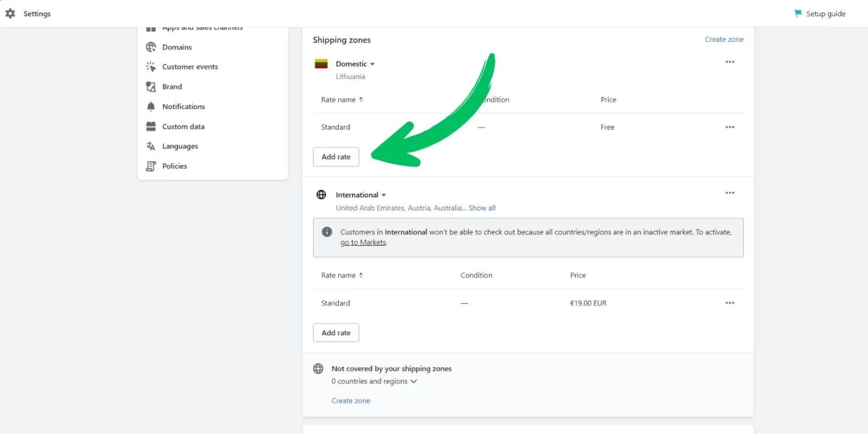Click the Notifications bell icon

pos(151,106)
